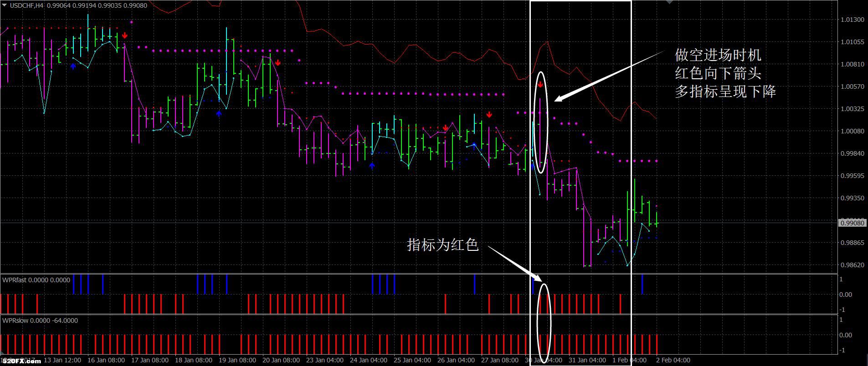
Task: Select the red sell arrow above 16 Jan 08:00
Action: click(125, 35)
